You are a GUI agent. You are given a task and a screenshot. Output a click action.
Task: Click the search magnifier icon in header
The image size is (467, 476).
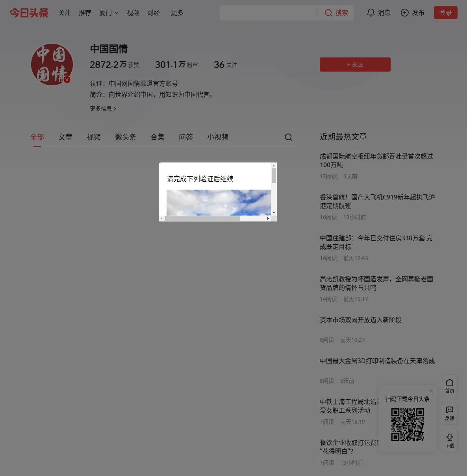pyautogui.click(x=328, y=13)
